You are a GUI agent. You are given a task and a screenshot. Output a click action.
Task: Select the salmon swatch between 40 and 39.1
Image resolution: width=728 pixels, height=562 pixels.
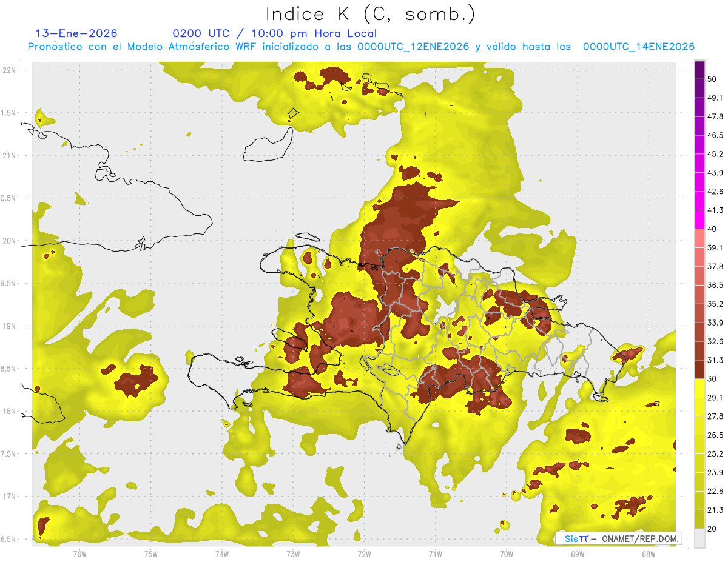(699, 237)
